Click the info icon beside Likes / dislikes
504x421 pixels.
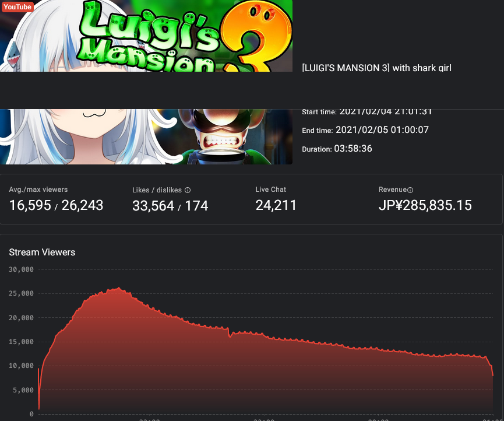coord(188,190)
